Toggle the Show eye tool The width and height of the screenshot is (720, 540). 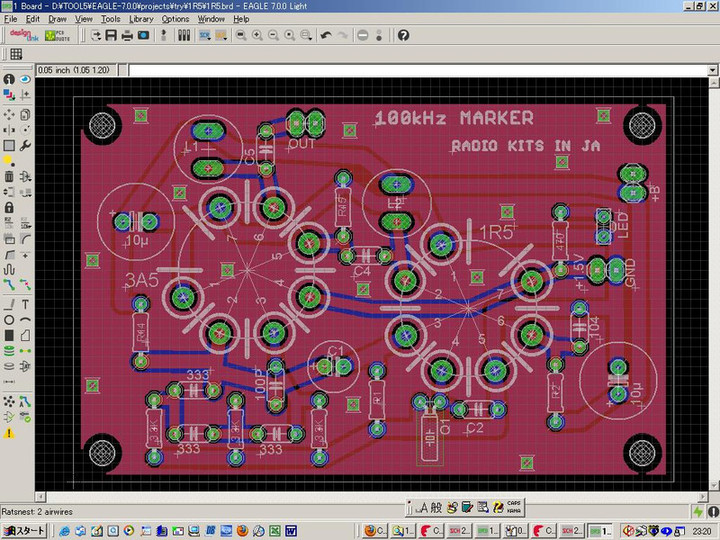click(25, 79)
